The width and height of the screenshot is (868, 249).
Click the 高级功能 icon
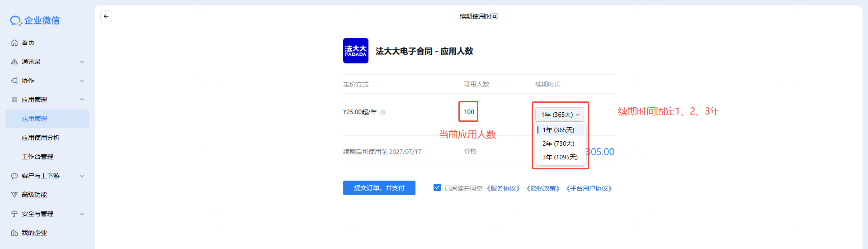tap(14, 195)
